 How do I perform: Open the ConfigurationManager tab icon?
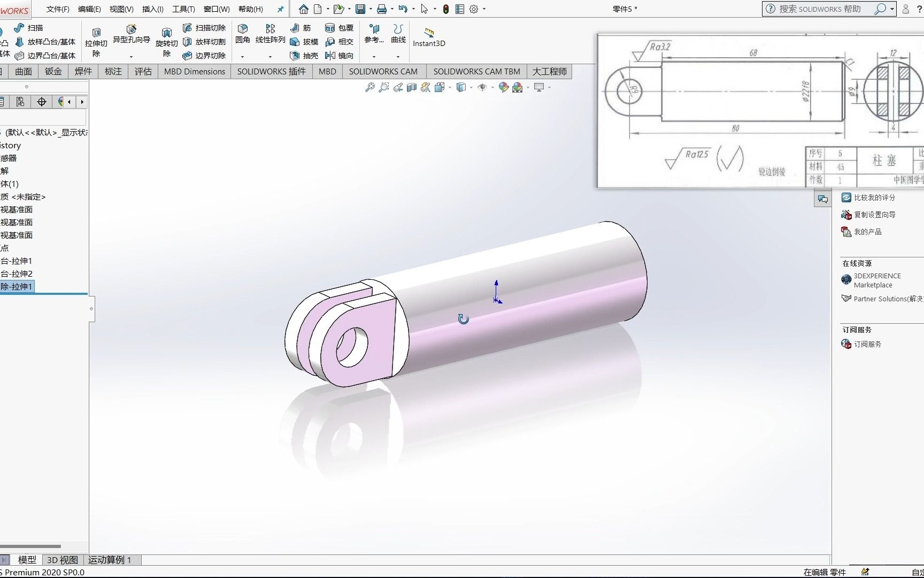point(20,102)
